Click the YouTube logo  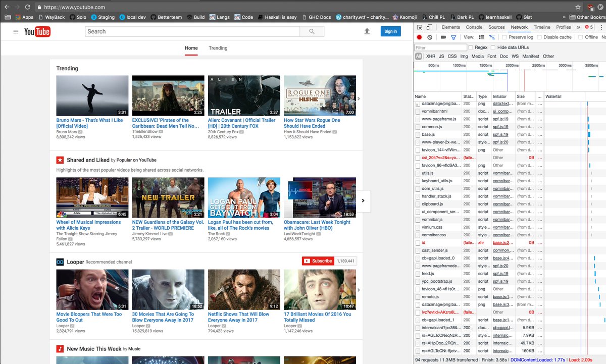pos(37,32)
